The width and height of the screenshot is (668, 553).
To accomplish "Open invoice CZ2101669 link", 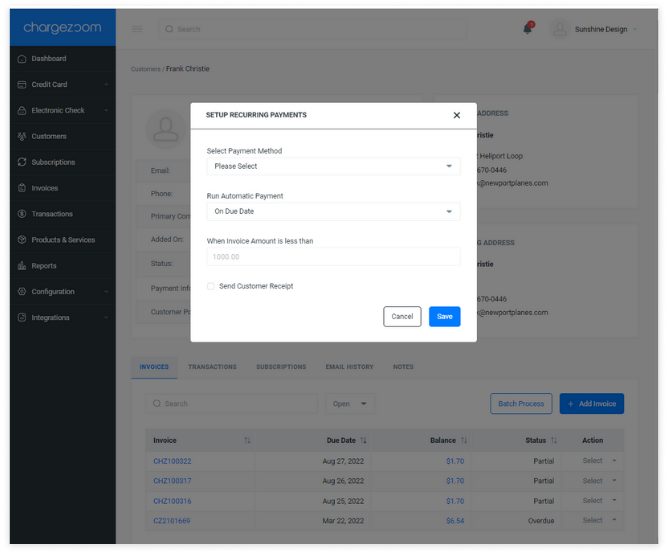I will 172,521.
